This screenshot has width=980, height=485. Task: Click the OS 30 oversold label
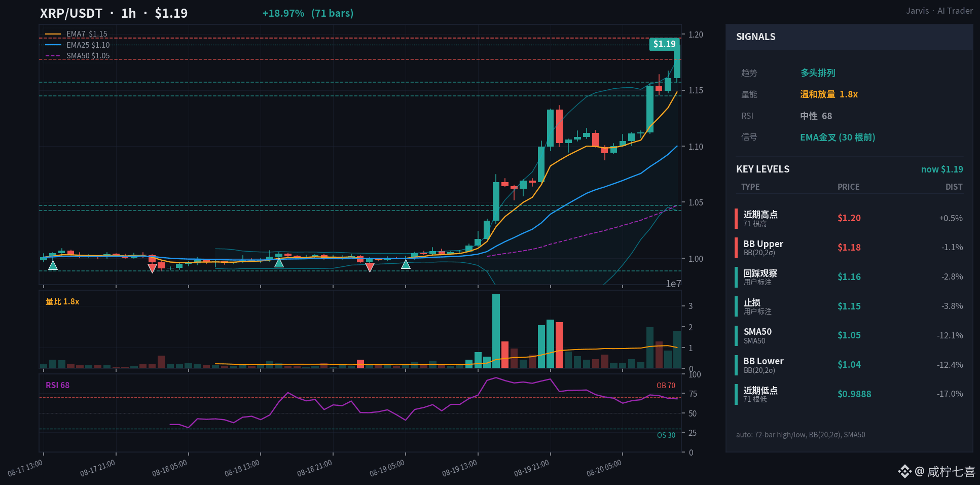666,435
